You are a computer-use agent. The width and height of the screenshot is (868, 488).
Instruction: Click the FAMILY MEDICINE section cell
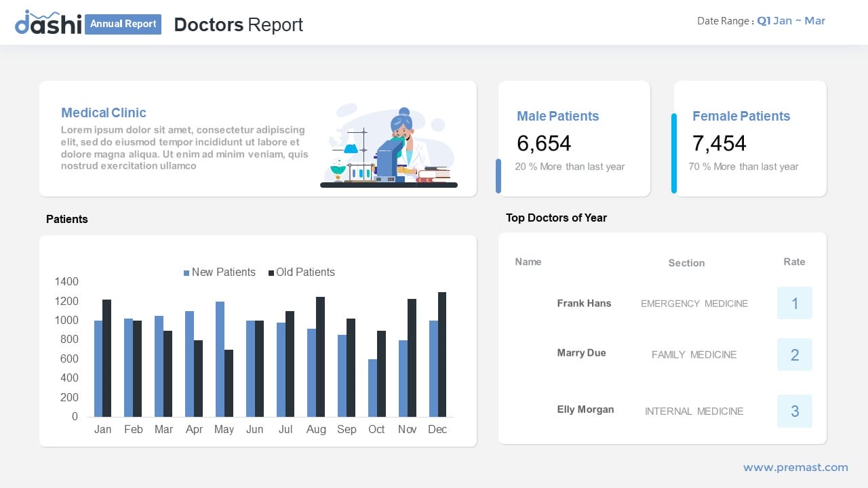(694, 354)
